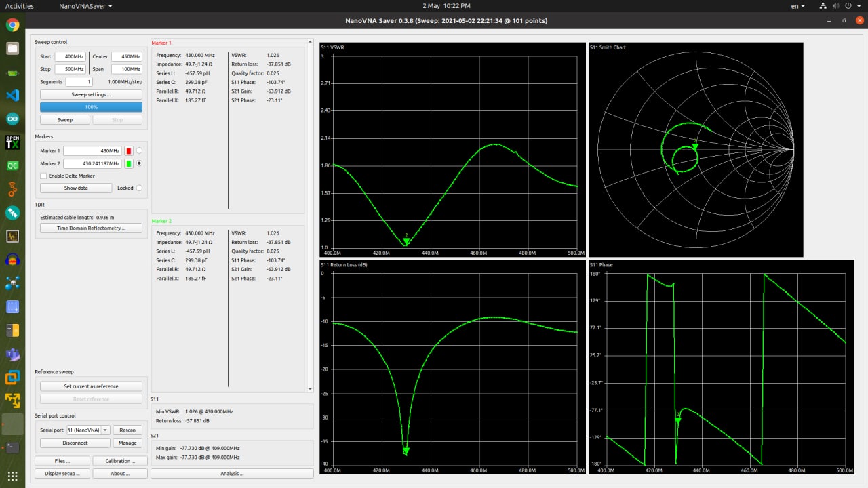Open the Arduino IDE dock icon

click(x=12, y=119)
